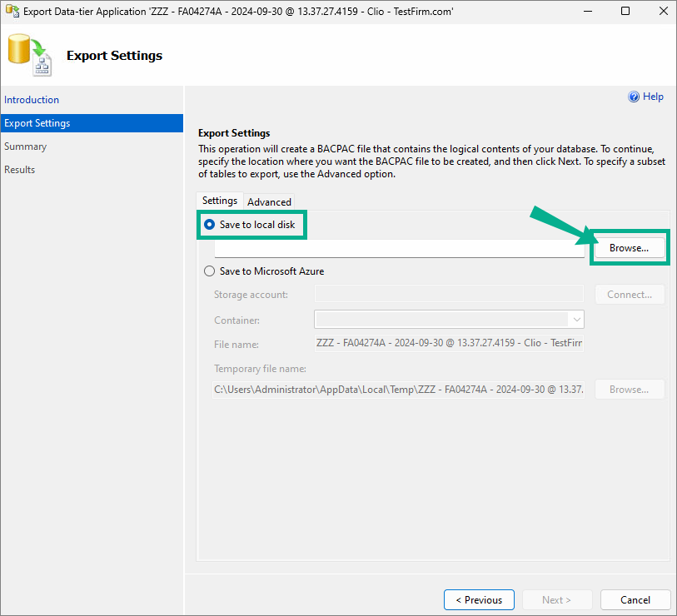Click Browse for temporary file name

[629, 390]
